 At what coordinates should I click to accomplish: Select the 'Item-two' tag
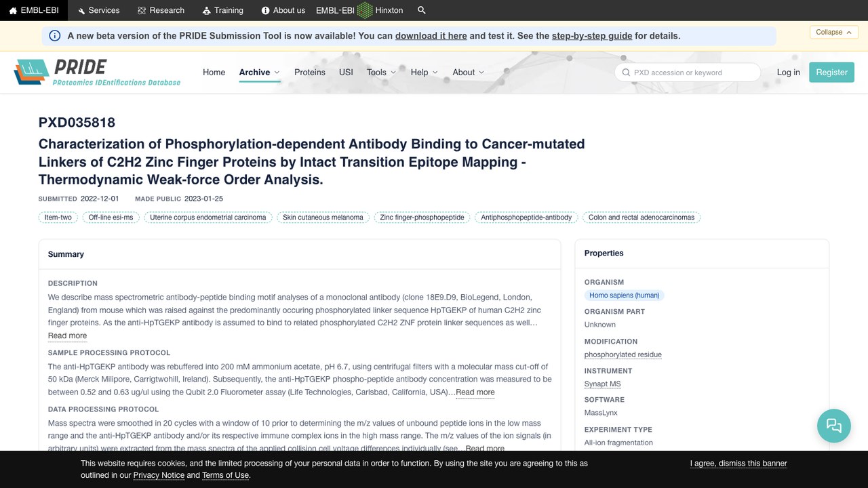(x=58, y=218)
